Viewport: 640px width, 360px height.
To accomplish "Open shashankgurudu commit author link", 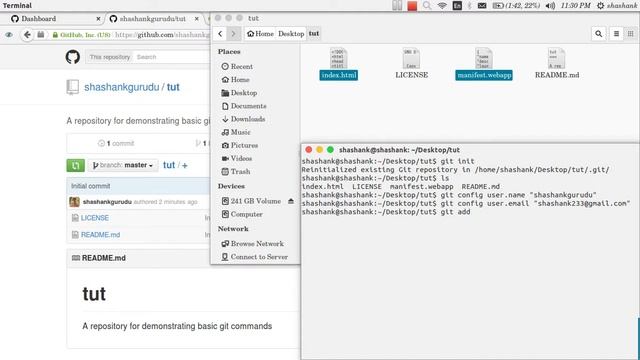I will (107, 202).
